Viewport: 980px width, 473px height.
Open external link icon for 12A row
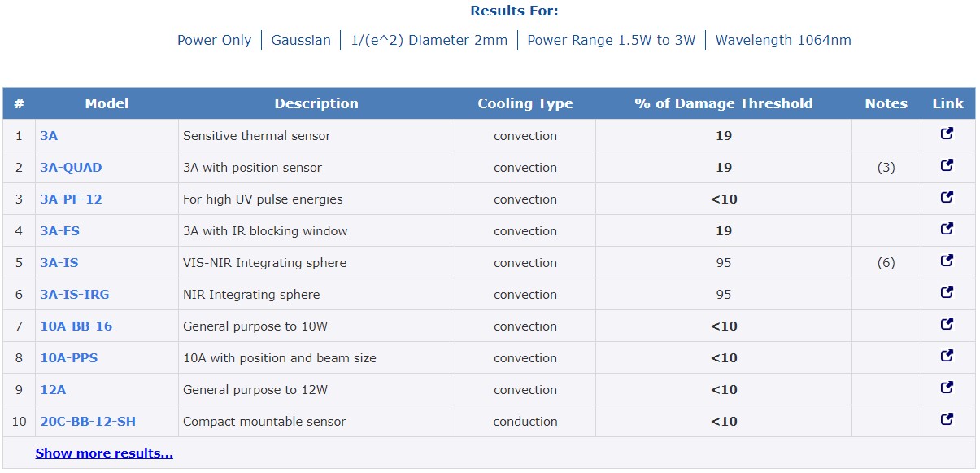coord(947,388)
